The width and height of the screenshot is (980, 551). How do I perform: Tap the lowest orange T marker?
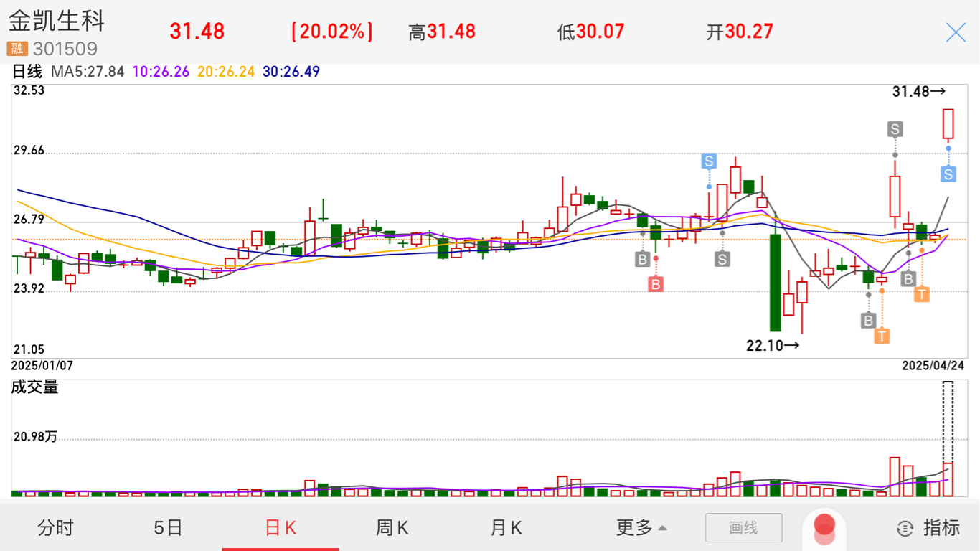882,335
